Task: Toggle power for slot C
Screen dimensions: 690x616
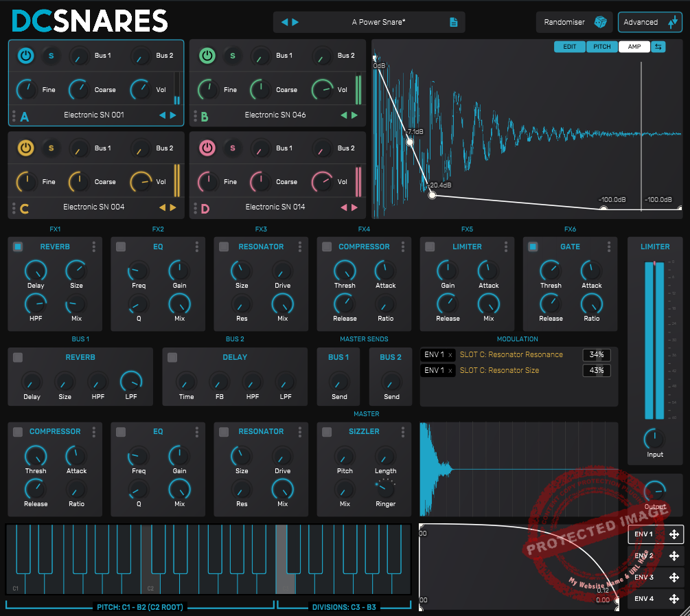Action: tap(26, 148)
